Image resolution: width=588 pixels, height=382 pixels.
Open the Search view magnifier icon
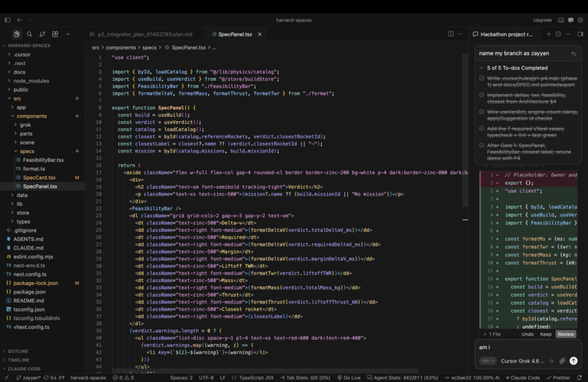pyautogui.click(x=29, y=34)
